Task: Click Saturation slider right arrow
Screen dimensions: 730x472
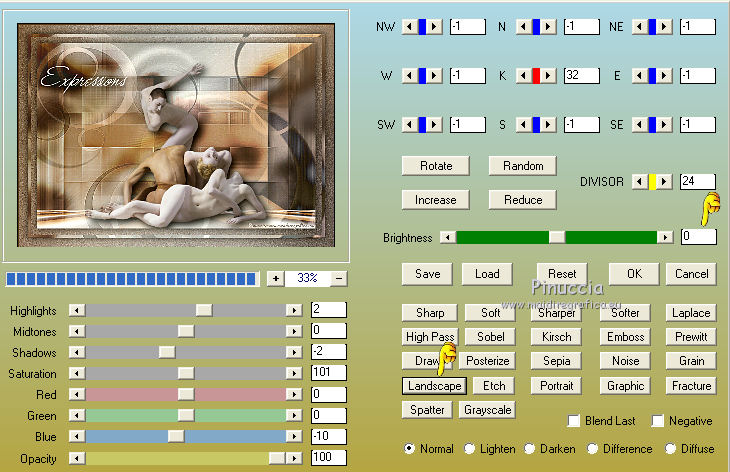Action: coord(294,373)
